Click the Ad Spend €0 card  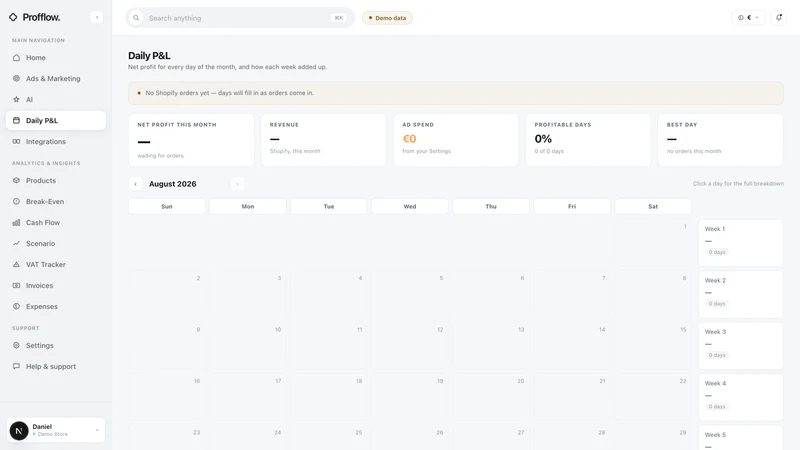(456, 140)
